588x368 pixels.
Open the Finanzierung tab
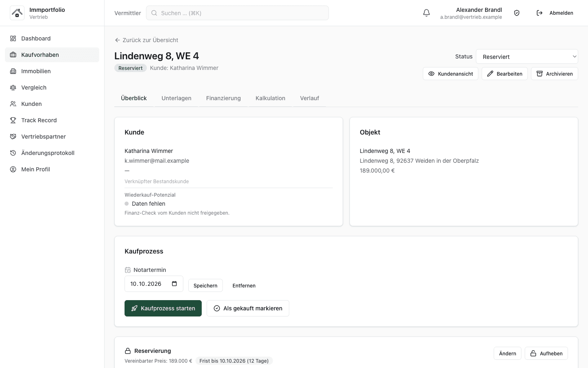point(223,98)
